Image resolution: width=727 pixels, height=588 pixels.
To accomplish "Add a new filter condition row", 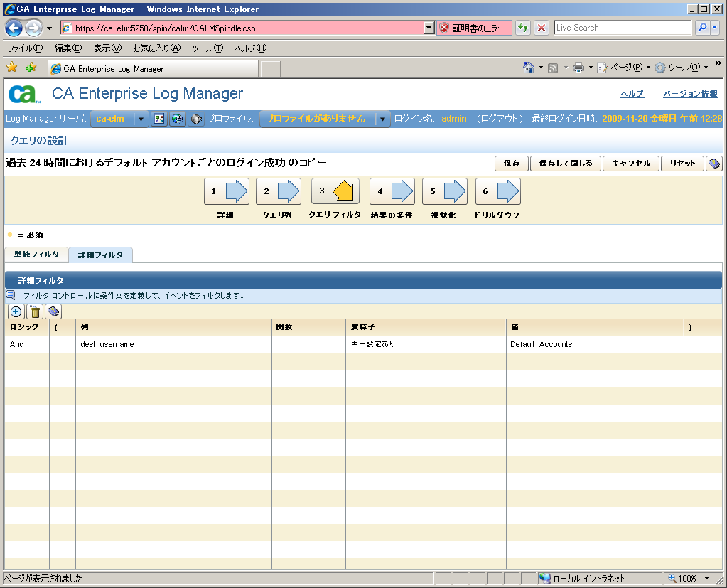I will point(16,312).
